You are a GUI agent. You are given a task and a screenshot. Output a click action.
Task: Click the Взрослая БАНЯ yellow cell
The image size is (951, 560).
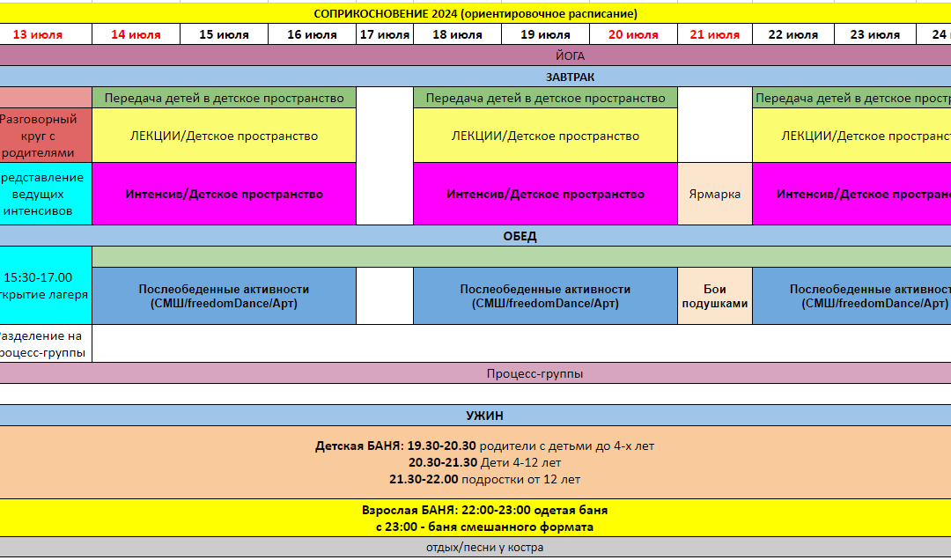click(x=475, y=518)
